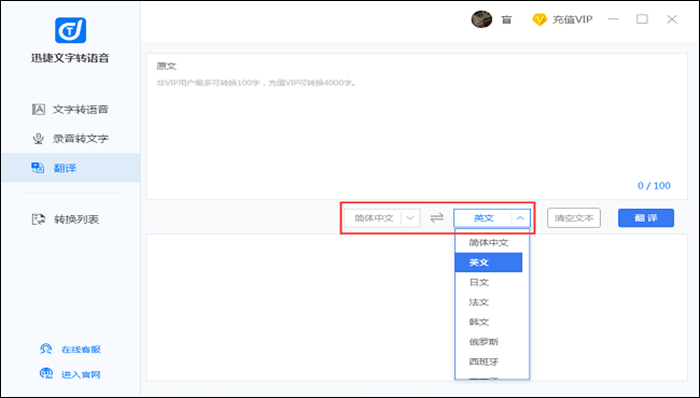Viewport: 700px width, 398px height.
Task: Click the app logo icon
Action: [x=71, y=30]
